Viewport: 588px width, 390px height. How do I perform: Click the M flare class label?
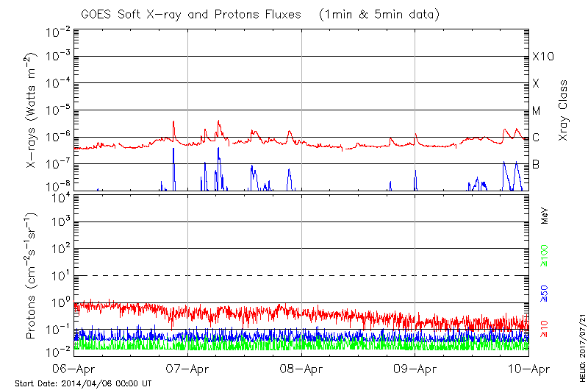(537, 111)
